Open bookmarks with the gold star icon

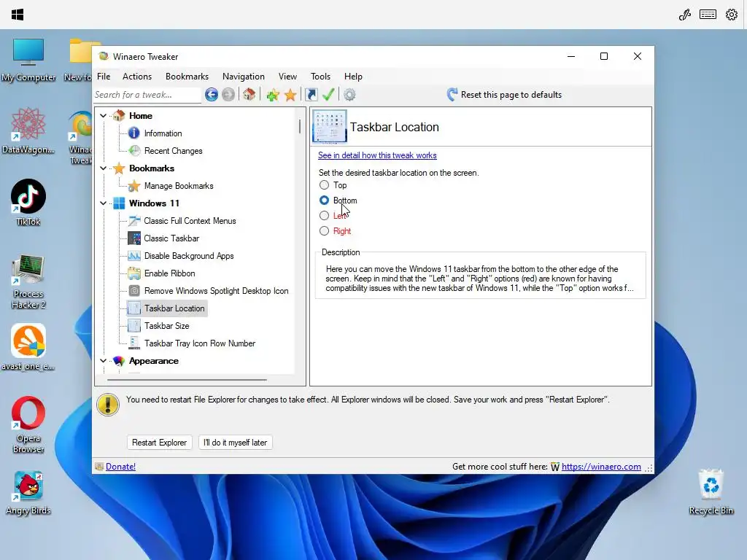(x=290, y=95)
